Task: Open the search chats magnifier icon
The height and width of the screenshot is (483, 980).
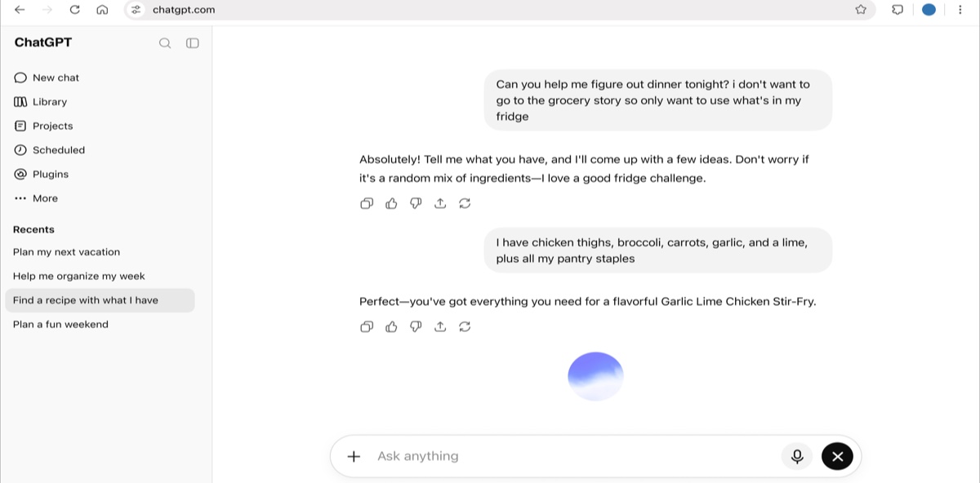Action: pyautogui.click(x=165, y=43)
